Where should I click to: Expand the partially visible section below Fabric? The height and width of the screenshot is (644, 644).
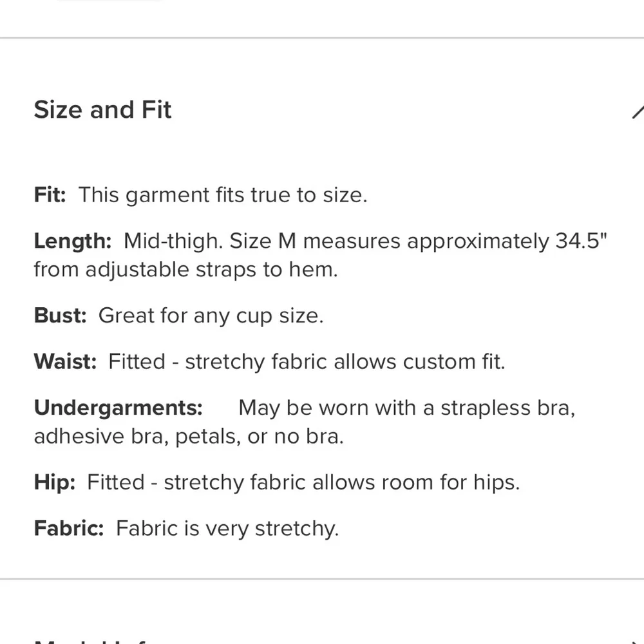97,639
